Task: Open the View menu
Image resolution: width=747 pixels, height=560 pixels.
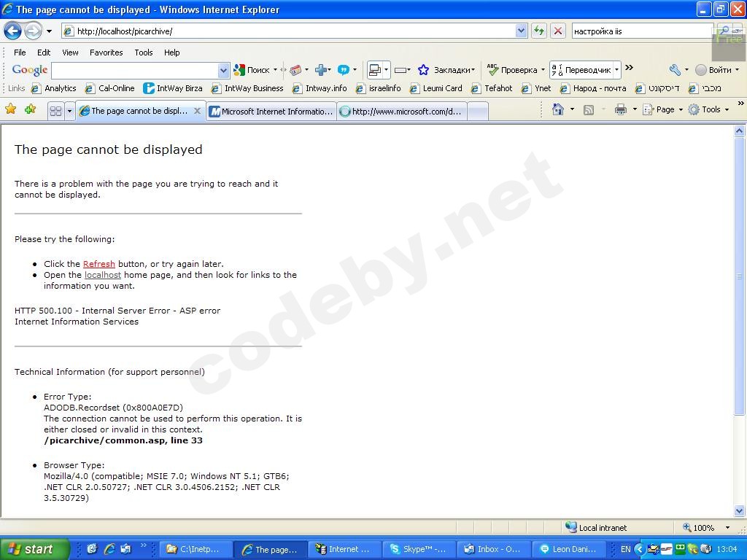Action: [70, 52]
